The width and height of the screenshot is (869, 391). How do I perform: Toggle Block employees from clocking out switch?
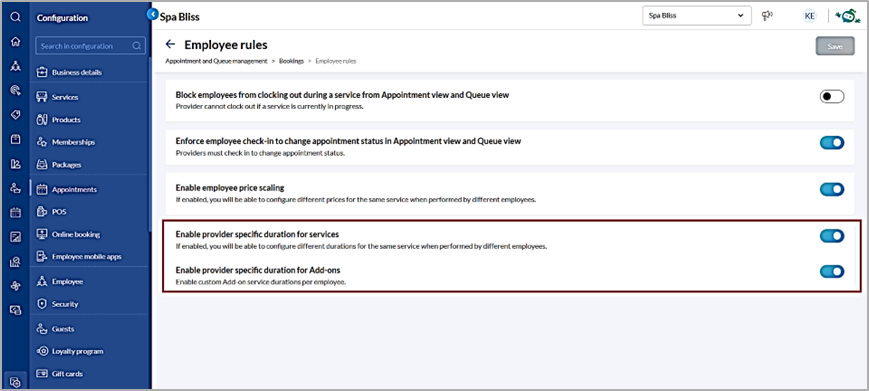(x=832, y=96)
